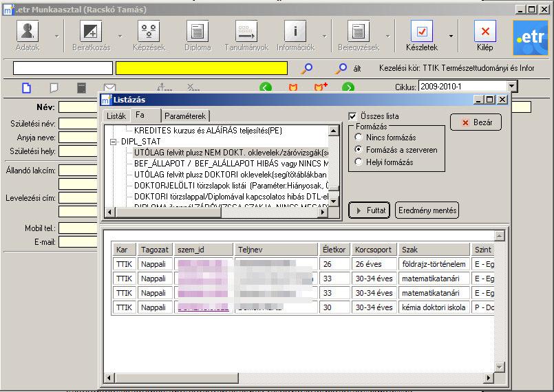The width and height of the screenshot is (554, 392).
Task: Open Készletek toolbar icon
Action: 421,32
